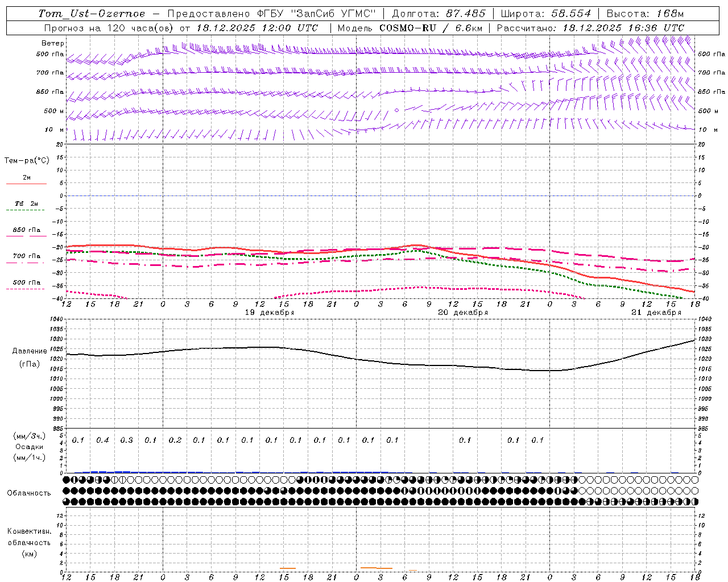Click the dashed line sample under Td 2м
This screenshot has width=728, height=582.
tap(26, 210)
